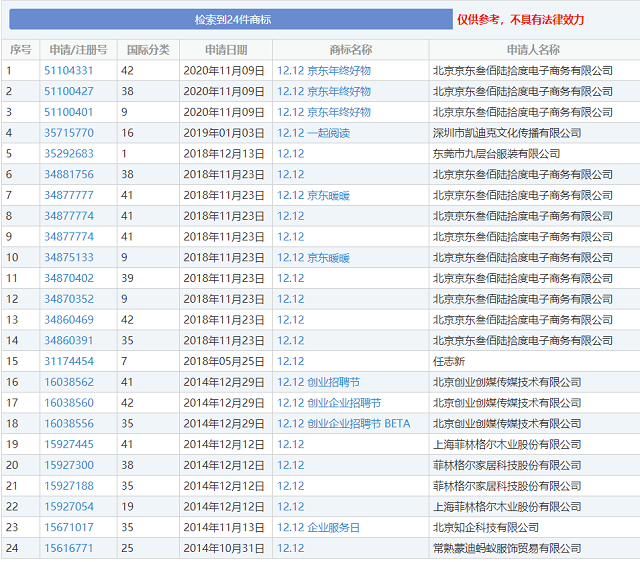Open trademark '12.12 创业招聘节'

click(x=319, y=382)
